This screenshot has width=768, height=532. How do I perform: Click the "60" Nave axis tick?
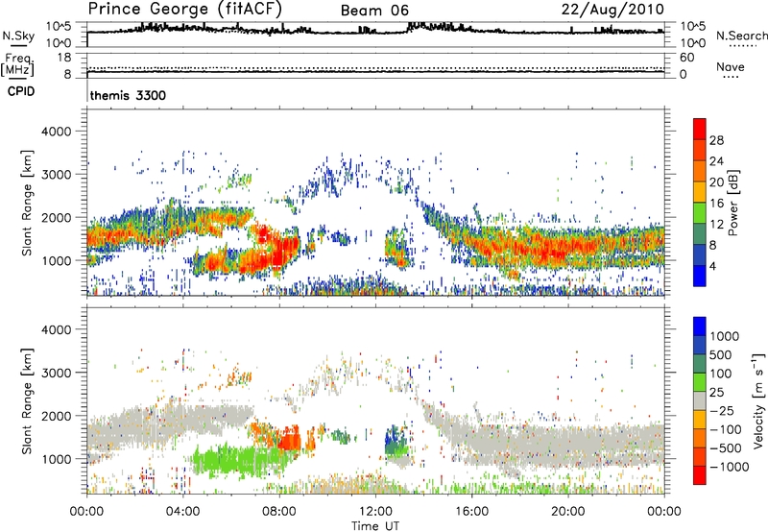pyautogui.click(x=686, y=58)
